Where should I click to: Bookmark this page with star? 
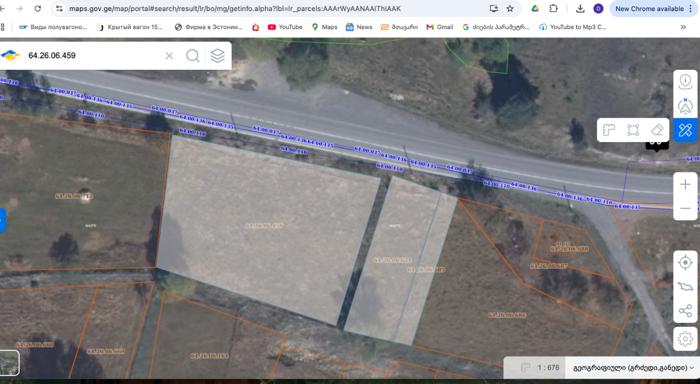click(x=510, y=8)
